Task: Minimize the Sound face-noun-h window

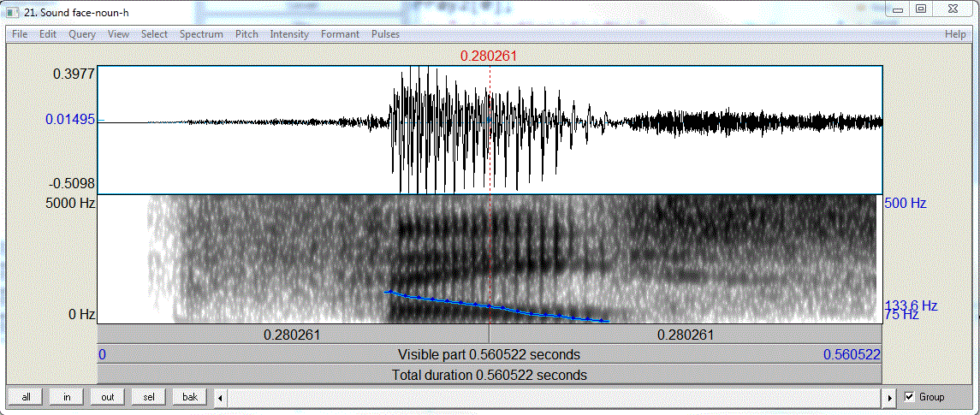Action: 899,9
